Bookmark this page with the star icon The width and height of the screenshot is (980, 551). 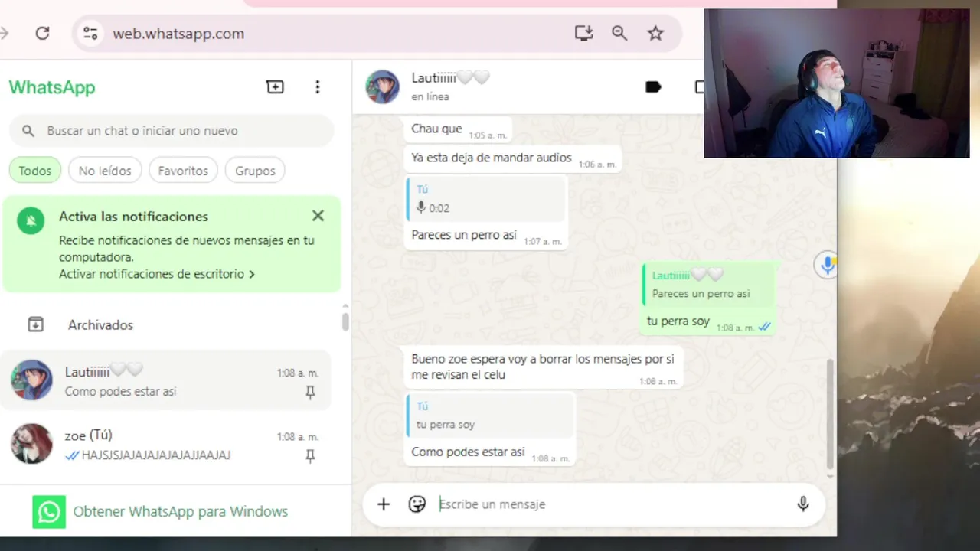[655, 33]
